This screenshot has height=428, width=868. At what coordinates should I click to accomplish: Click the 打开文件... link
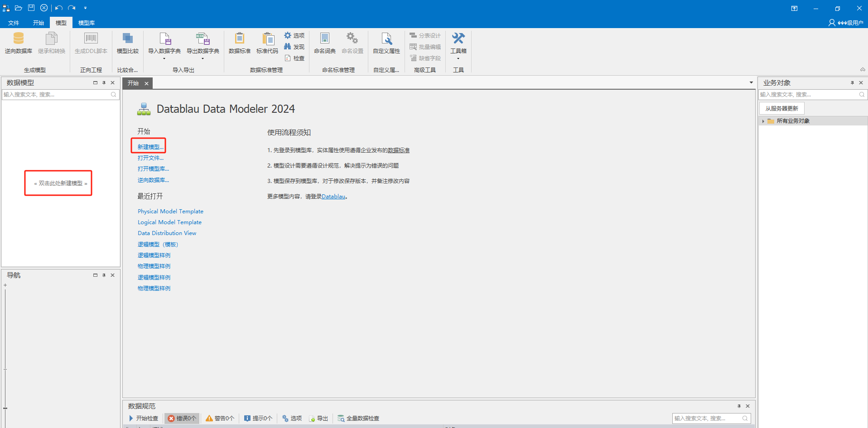point(150,158)
